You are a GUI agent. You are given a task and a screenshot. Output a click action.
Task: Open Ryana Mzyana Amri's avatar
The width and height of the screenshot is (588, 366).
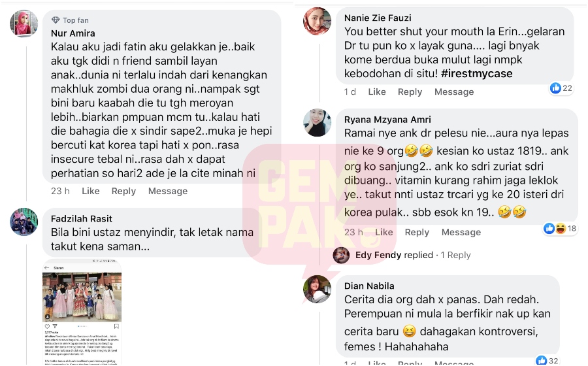(x=318, y=123)
